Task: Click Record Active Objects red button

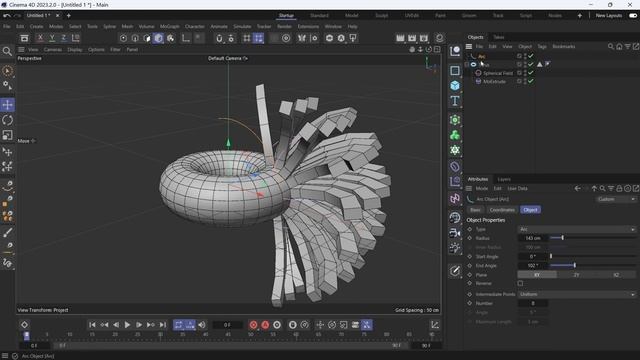Action: (x=253, y=325)
